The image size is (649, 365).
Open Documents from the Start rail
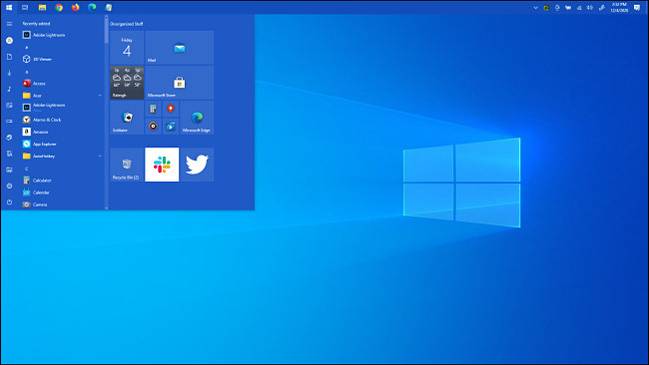(x=9, y=57)
